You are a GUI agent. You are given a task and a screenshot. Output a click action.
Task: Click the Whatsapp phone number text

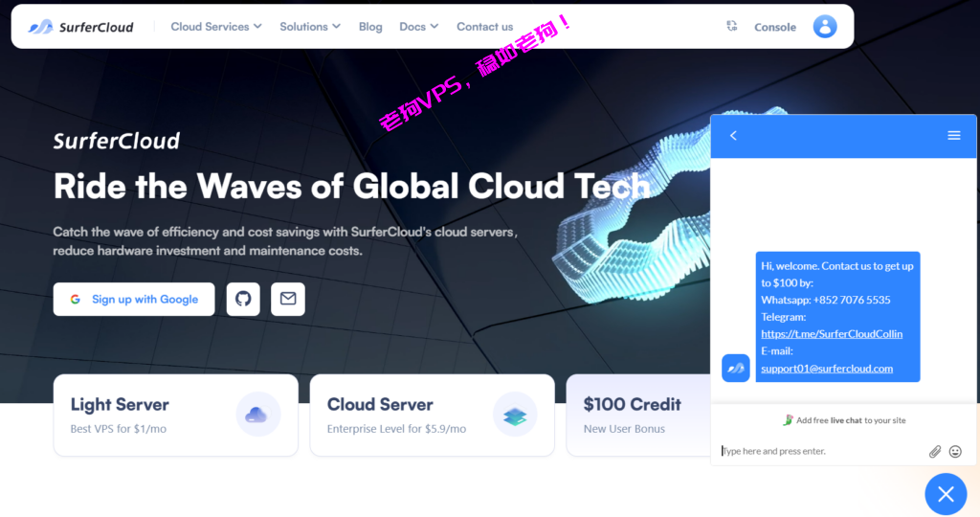852,300
